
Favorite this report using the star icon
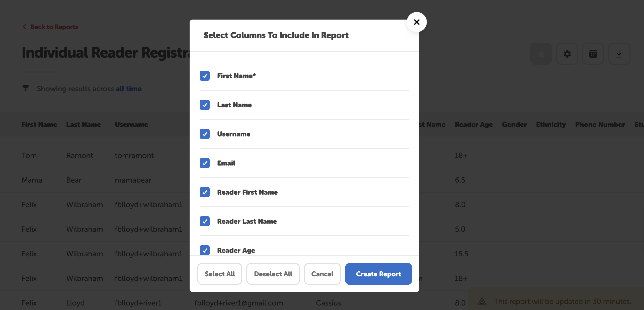click(x=541, y=53)
